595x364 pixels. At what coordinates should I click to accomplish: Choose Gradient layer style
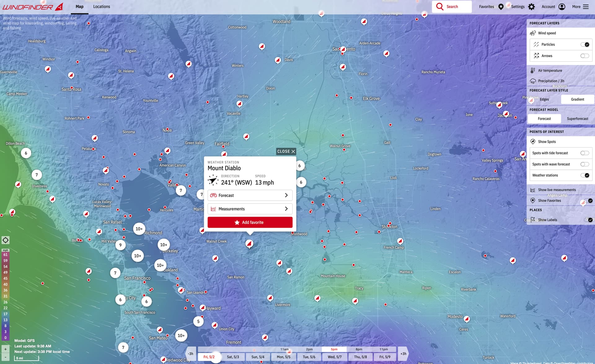pos(577,99)
